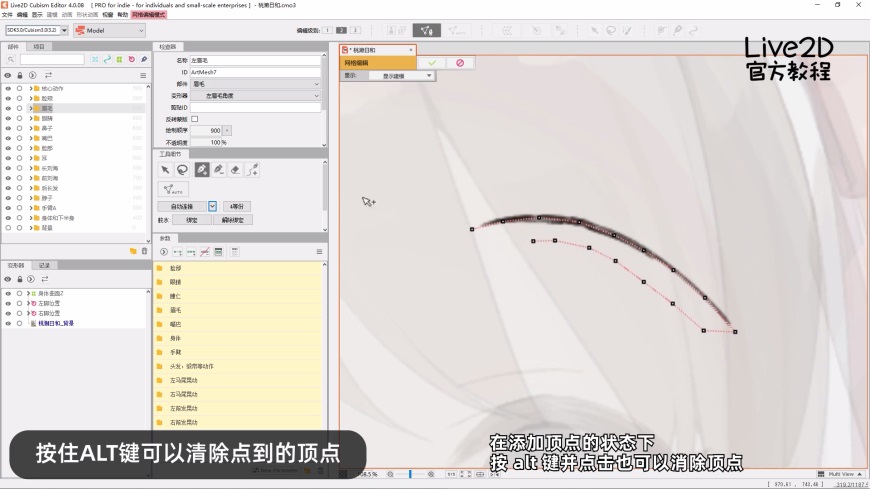
Task: Click the magnifier search icon in parts panel
Action: [x=11, y=59]
